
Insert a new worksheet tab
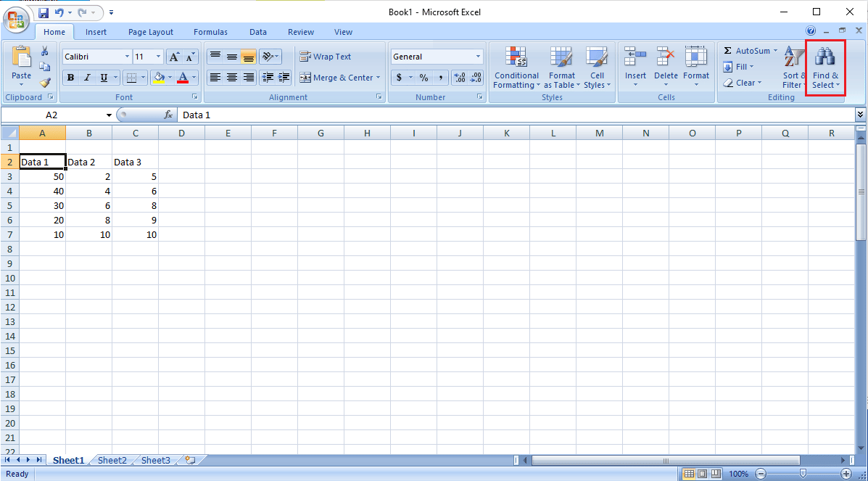[191, 460]
